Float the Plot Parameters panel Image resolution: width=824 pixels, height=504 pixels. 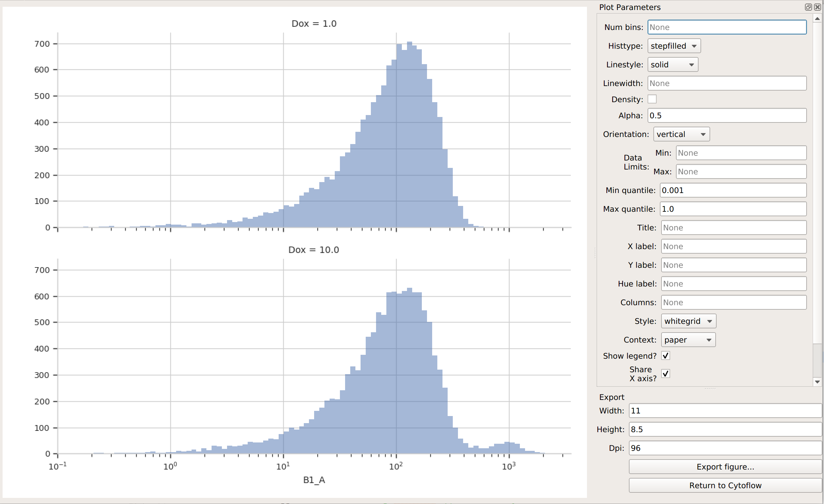click(808, 7)
